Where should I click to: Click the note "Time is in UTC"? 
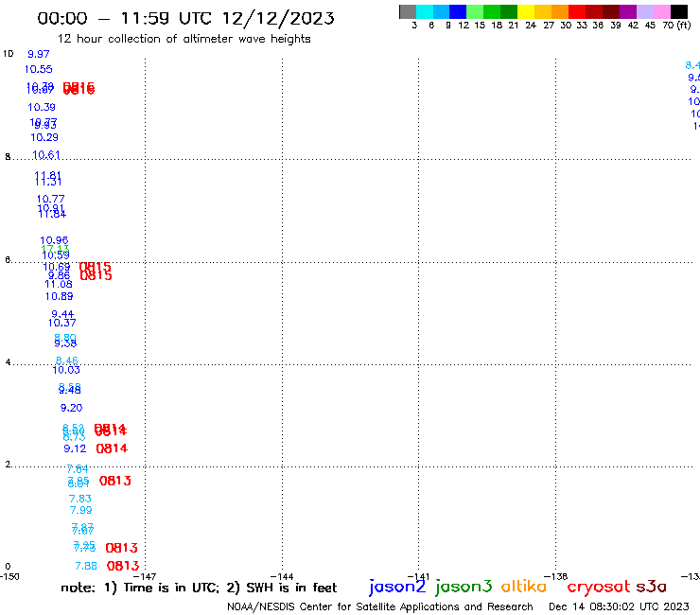(171, 588)
